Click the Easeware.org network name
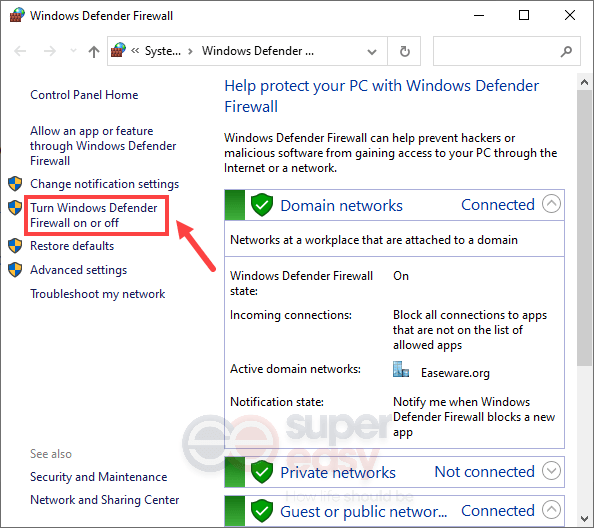 point(455,373)
